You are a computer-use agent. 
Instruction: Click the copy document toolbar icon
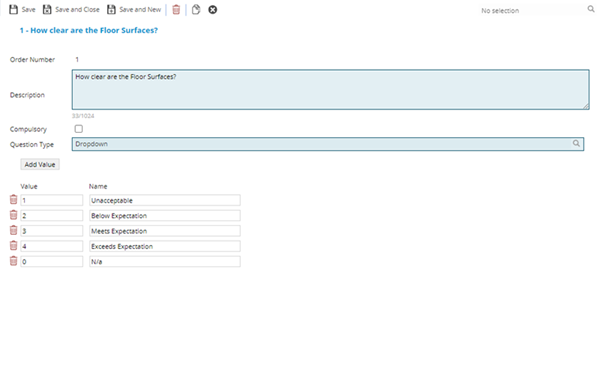[x=196, y=10]
